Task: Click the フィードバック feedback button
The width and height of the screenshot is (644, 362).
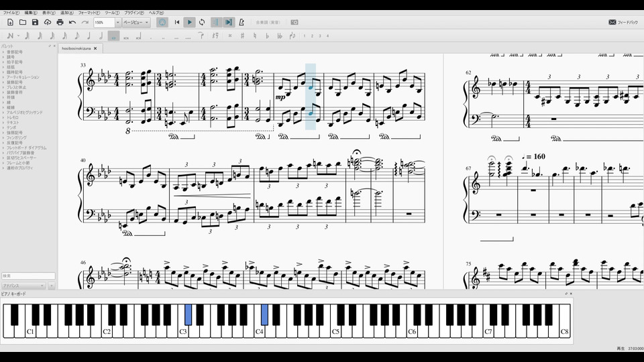Action: pos(623,22)
